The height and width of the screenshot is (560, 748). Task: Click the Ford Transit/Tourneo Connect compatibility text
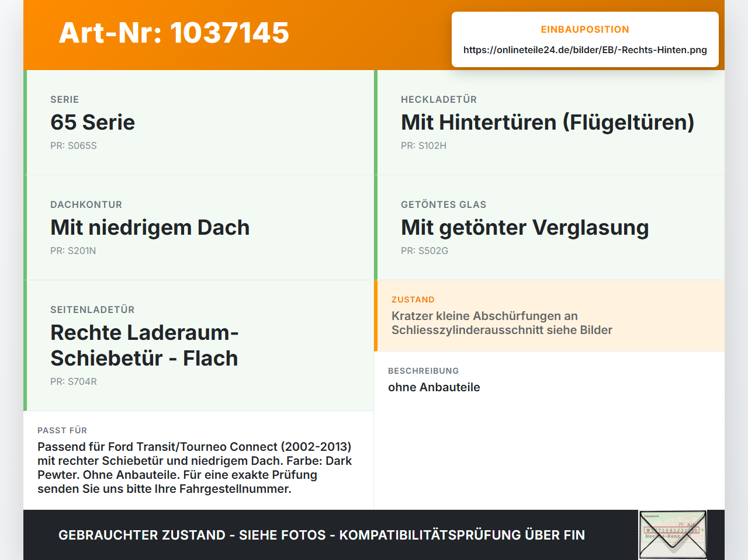[x=195, y=468]
